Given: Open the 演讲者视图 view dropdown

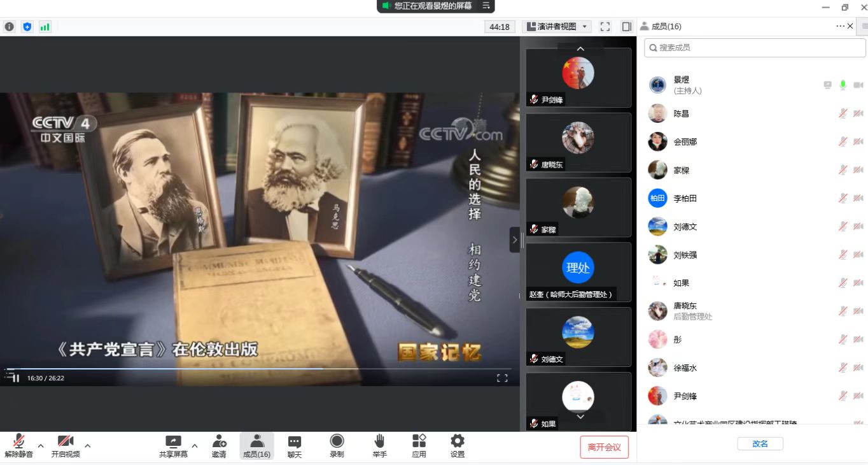Looking at the screenshot, I should pos(557,27).
